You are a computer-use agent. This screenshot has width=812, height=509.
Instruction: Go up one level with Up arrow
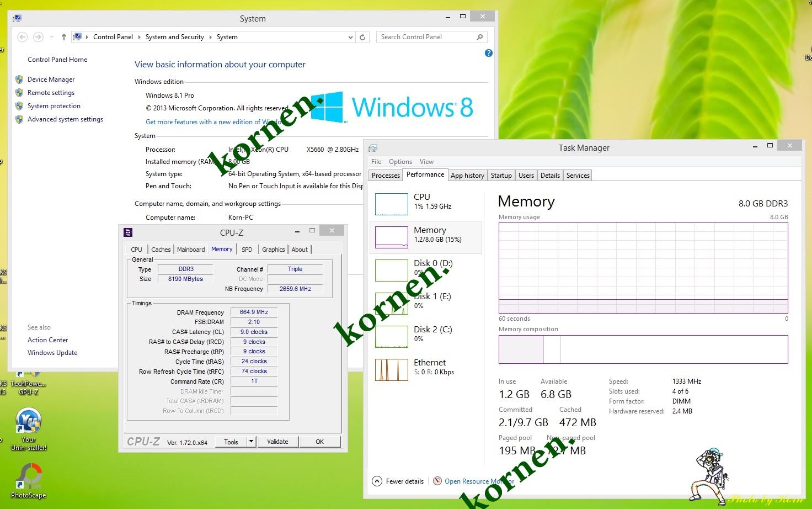pyautogui.click(x=64, y=37)
